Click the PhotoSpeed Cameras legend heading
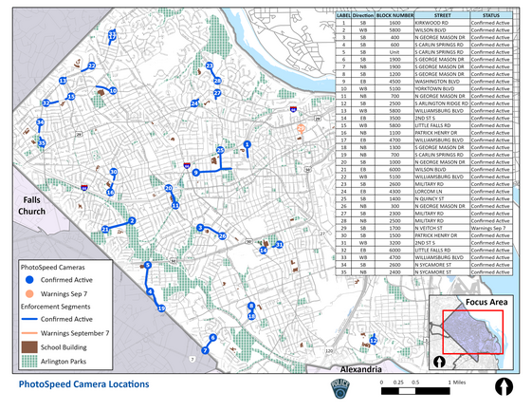This screenshot has width=532, height=411. pyautogui.click(x=52, y=268)
